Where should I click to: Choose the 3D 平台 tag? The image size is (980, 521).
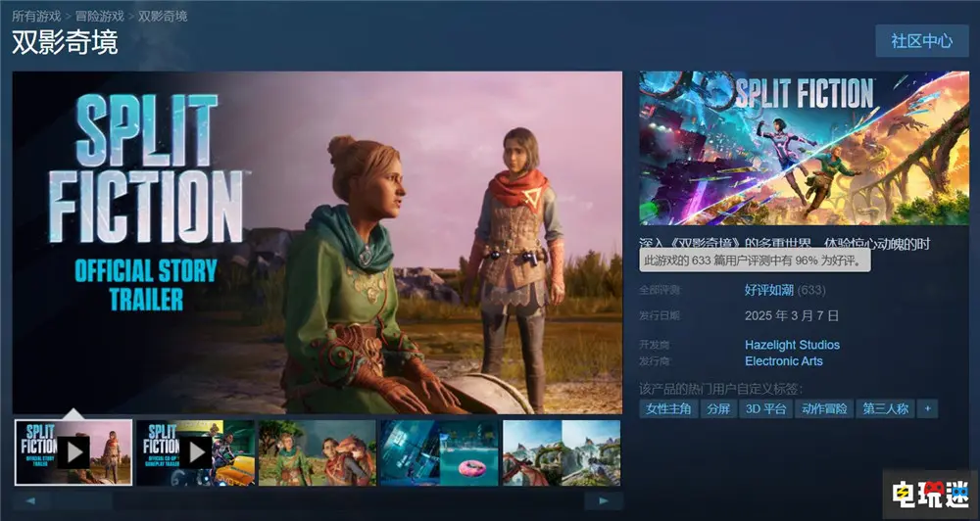[x=765, y=408]
